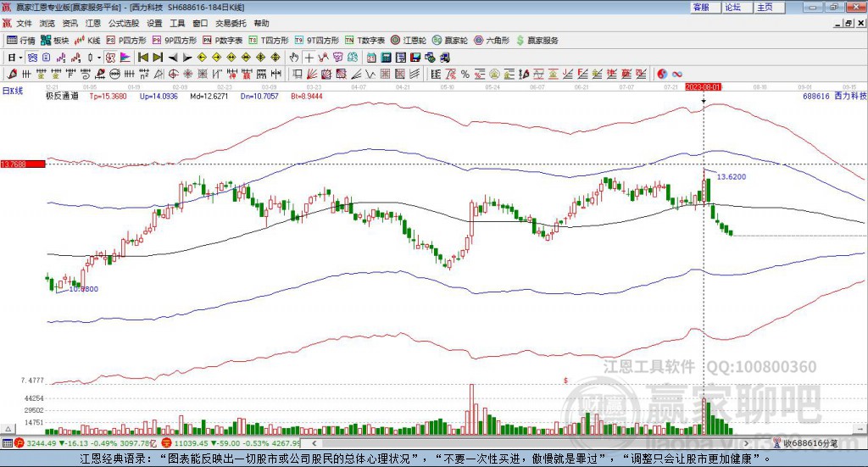Click the red 13.7688 price tag
Image resolution: width=868 pixels, height=467 pixels.
(23, 164)
